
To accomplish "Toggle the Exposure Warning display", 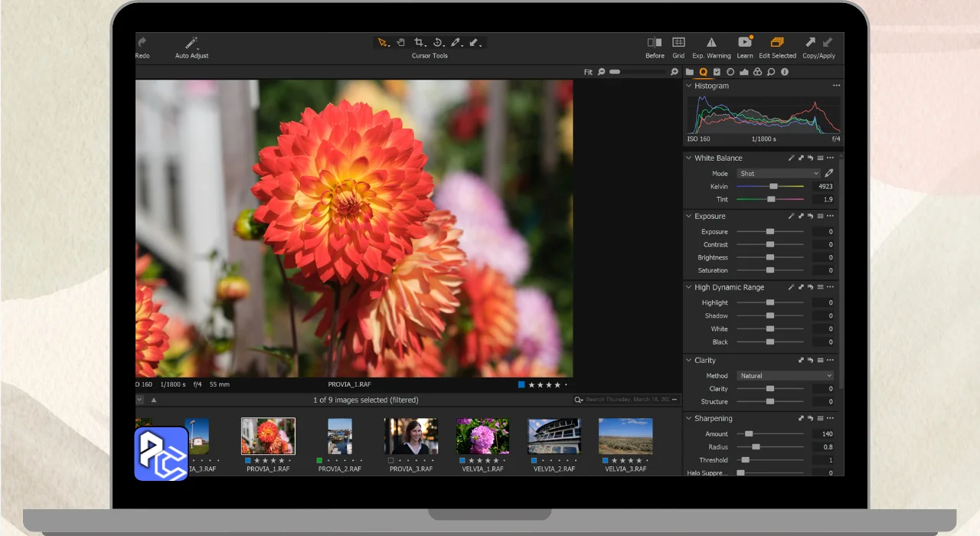I will pyautogui.click(x=711, y=43).
